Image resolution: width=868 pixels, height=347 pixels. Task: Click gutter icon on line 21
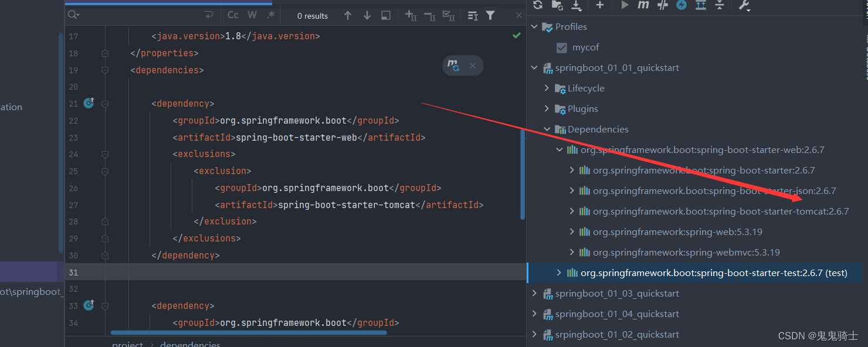(89, 103)
